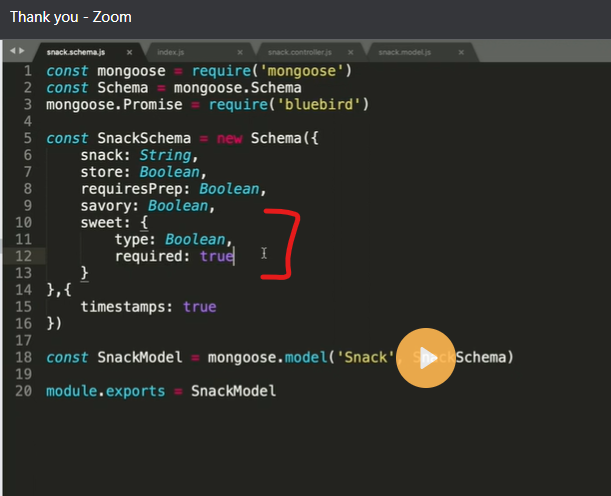This screenshot has width=611, height=496.
Task: Switch to the index.js tab
Action: pos(171,51)
